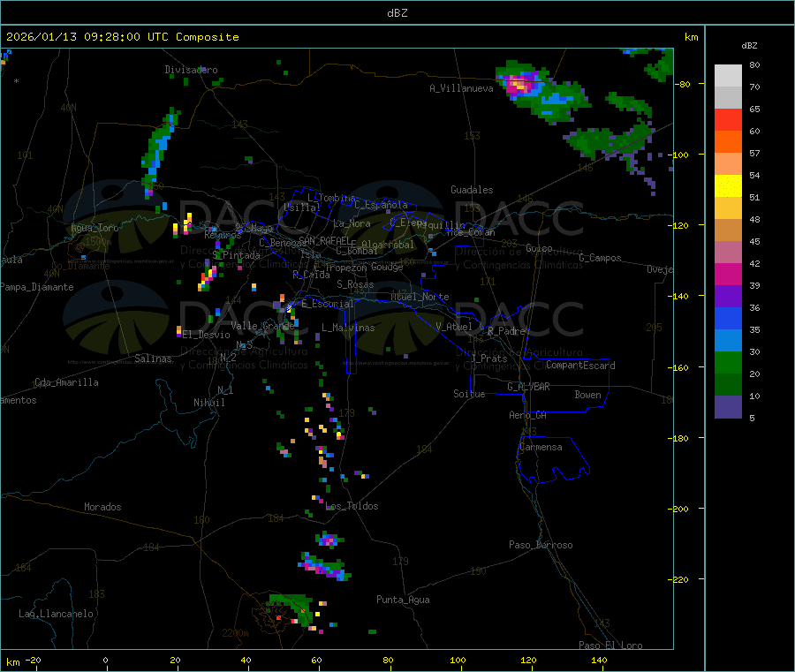795x672 pixels.
Task: Click the SAN_RAFAEL city label
Action: pyautogui.click(x=324, y=240)
